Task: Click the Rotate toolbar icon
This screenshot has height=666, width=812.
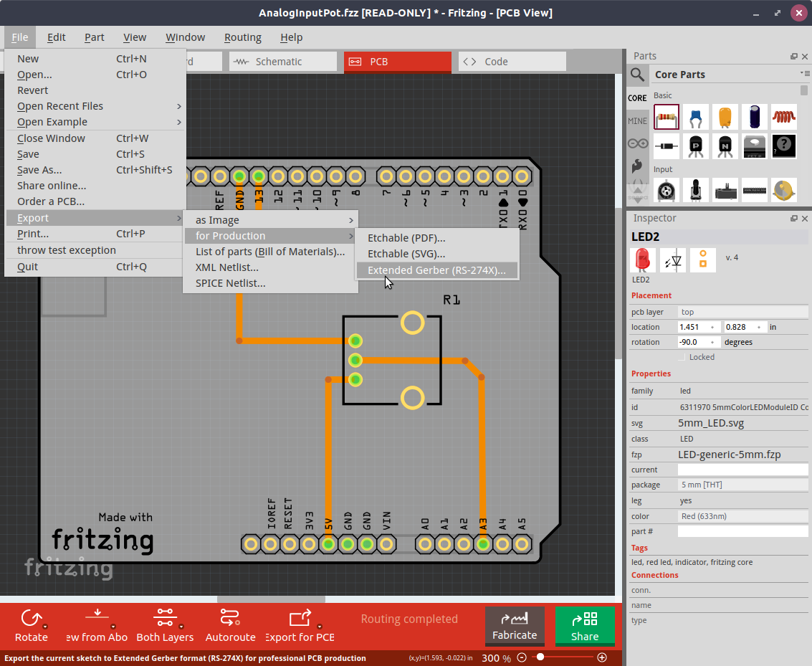Action: (x=31, y=619)
